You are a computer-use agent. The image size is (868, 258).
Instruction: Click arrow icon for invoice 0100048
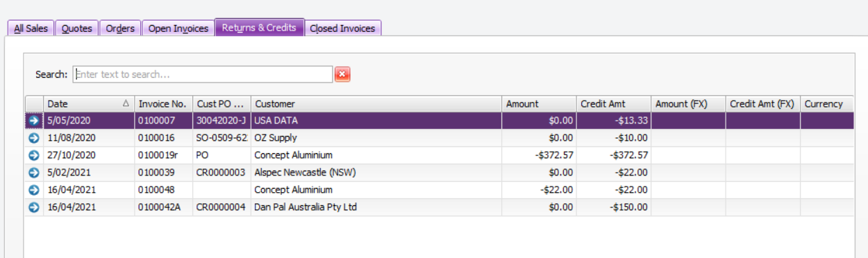click(x=33, y=190)
